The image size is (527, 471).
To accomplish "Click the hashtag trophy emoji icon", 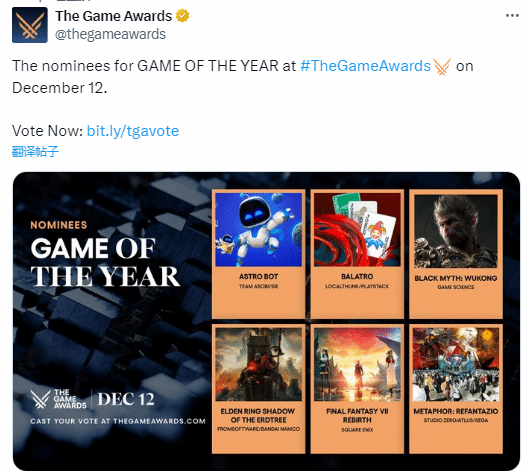I will pos(442,67).
